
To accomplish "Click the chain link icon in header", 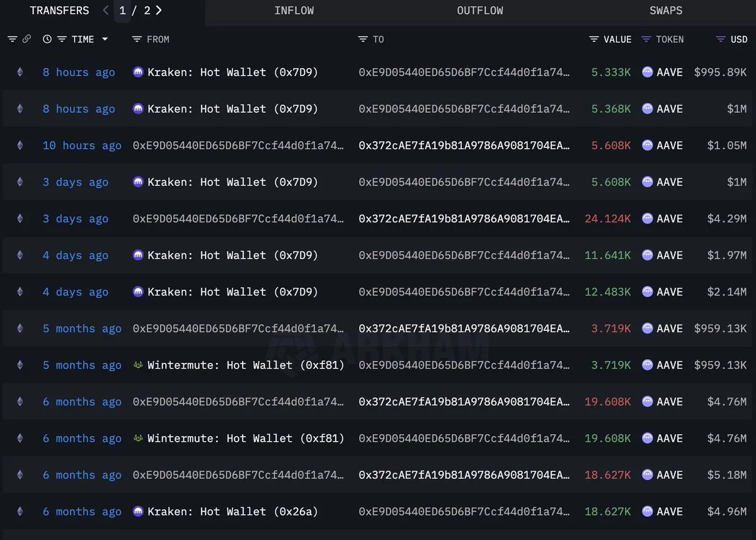I will tap(26, 39).
